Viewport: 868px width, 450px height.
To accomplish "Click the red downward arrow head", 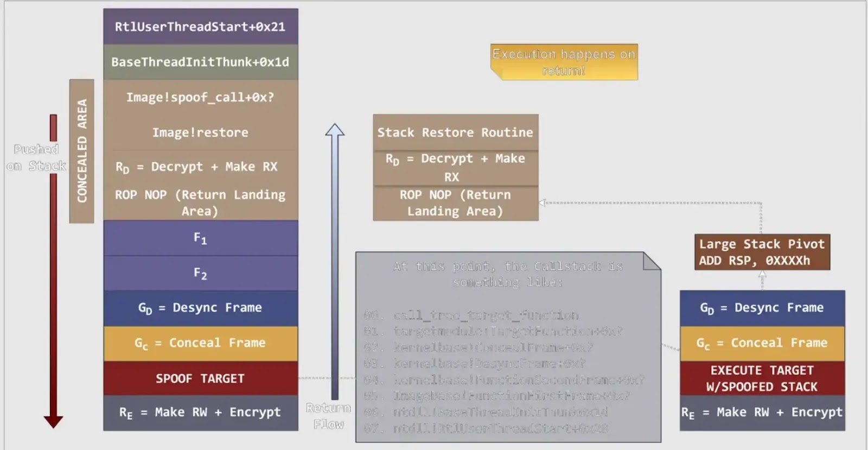I will (53, 421).
